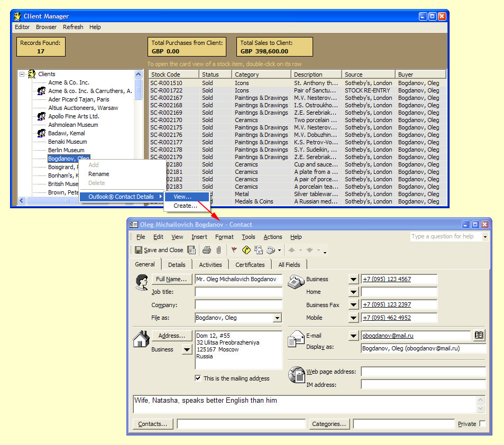Click the Clients root icon in tree

[x=32, y=74]
